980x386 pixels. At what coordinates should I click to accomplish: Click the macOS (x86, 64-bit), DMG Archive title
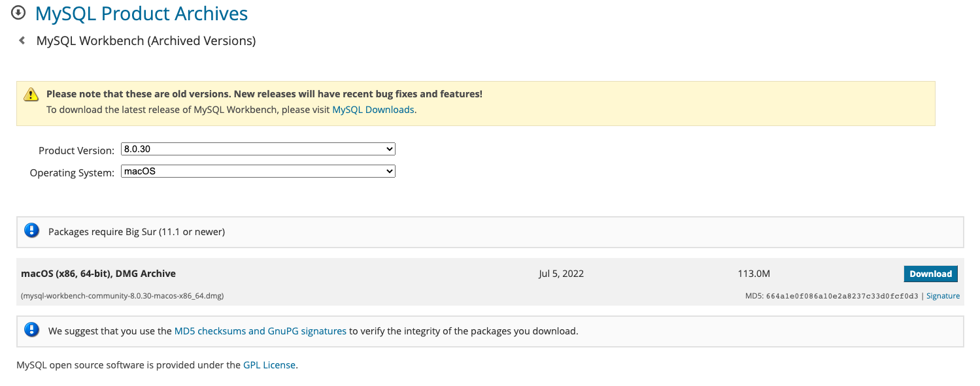click(99, 274)
